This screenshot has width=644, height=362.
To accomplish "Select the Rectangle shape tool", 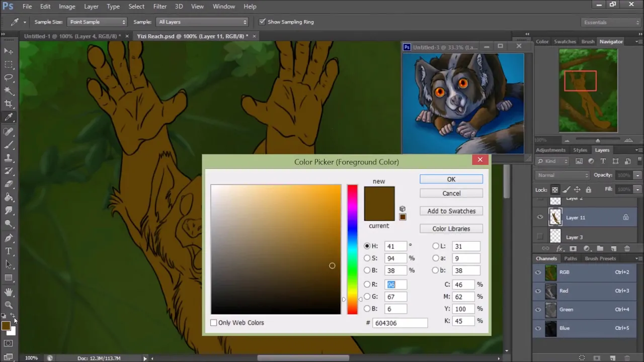I will pyautogui.click(x=9, y=278).
